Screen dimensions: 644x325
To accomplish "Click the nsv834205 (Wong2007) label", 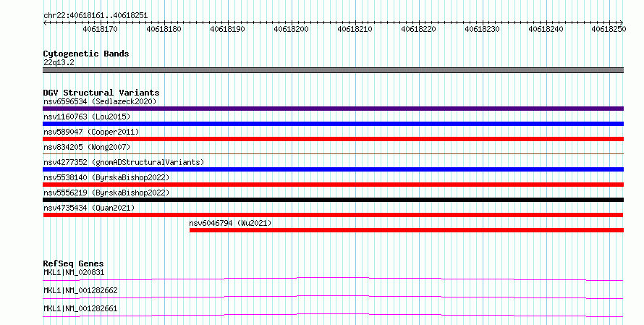I will [87, 147].
